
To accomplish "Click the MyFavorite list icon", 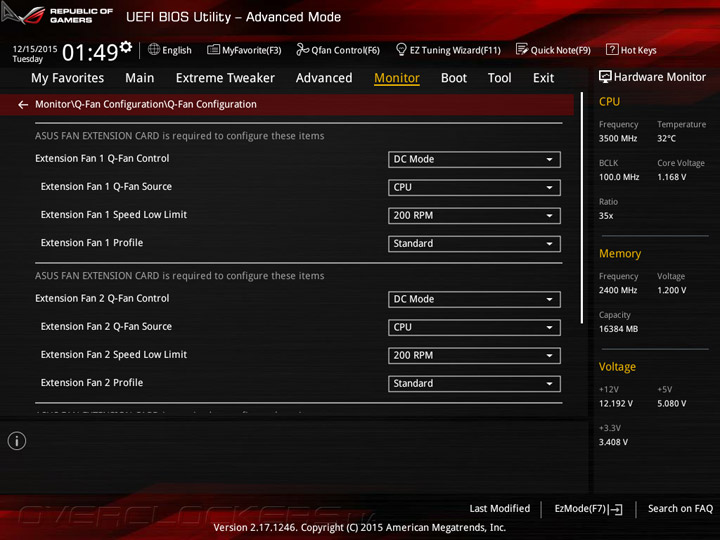I will 213,50.
